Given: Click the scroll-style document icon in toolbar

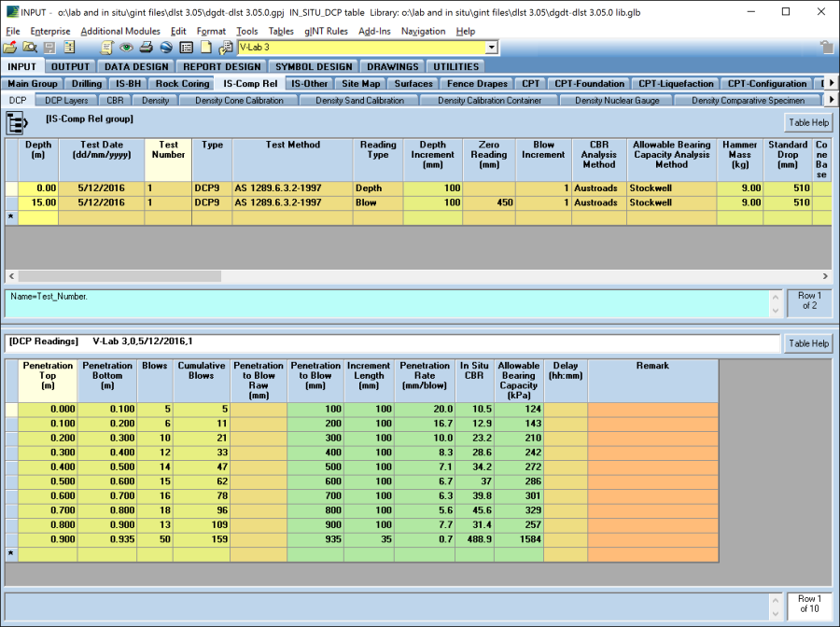Looking at the screenshot, I should click(106, 48).
